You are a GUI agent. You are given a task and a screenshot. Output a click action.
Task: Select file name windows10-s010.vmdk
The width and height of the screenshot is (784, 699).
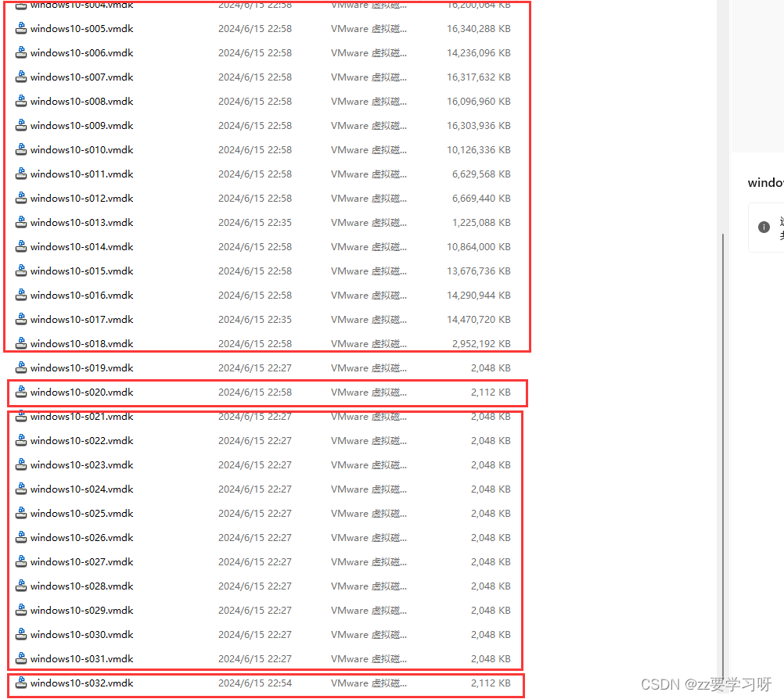point(81,150)
